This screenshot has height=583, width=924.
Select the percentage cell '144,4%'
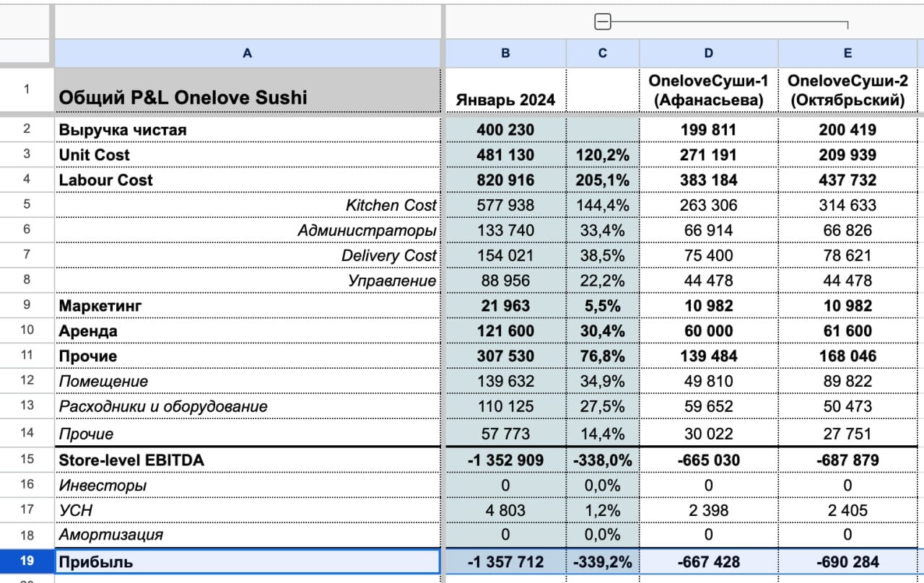pos(603,205)
